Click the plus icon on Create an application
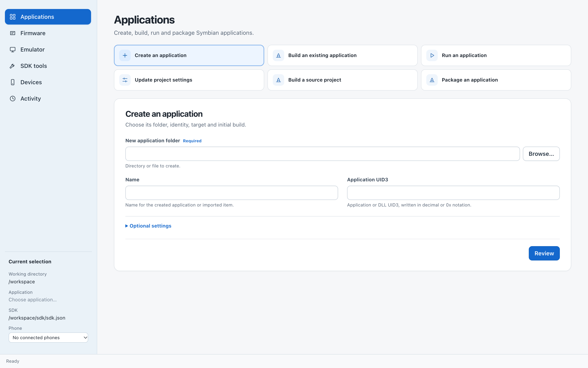This screenshot has height=368, width=588. pos(125,55)
